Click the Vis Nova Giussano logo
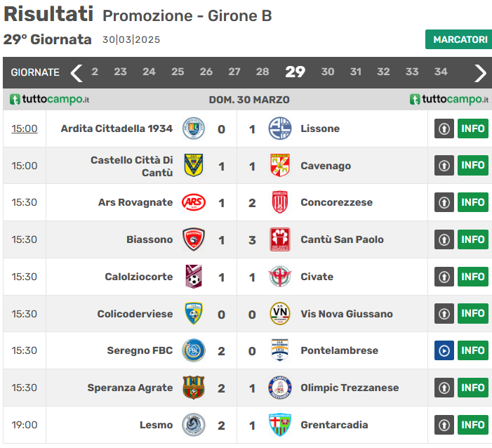This screenshot has width=492, height=448. click(280, 313)
